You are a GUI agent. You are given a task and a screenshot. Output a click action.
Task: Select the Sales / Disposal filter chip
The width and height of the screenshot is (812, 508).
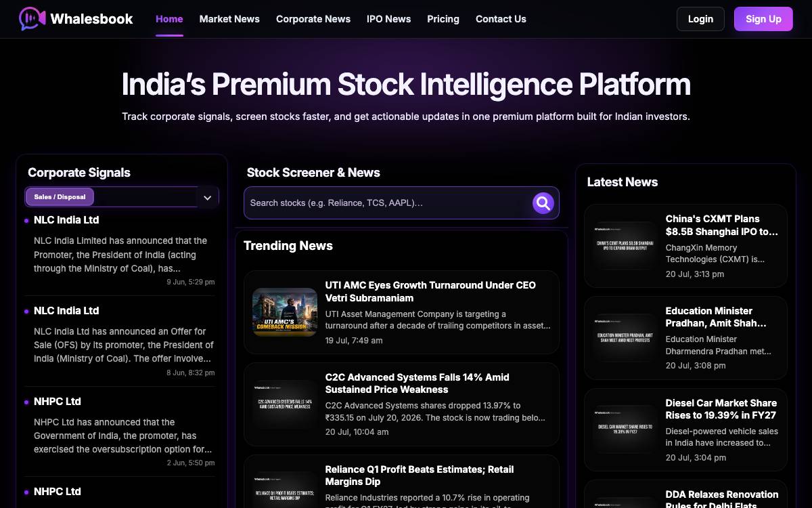[x=60, y=197]
